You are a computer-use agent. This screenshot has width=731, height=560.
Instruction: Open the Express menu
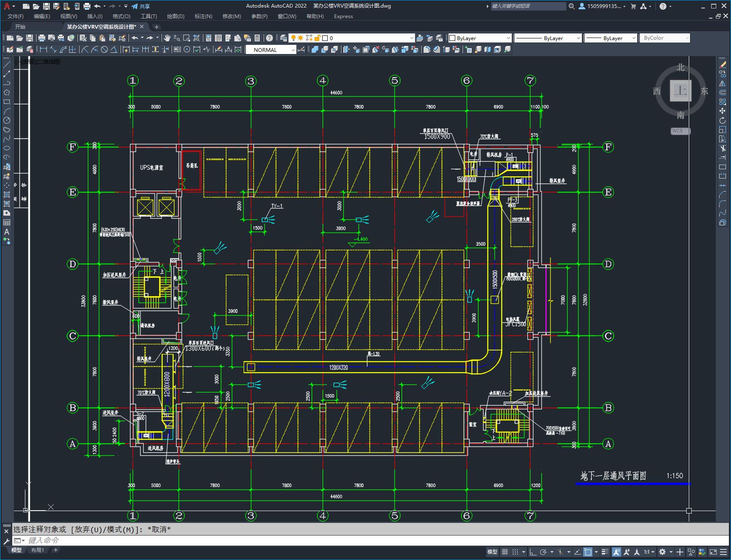click(343, 16)
